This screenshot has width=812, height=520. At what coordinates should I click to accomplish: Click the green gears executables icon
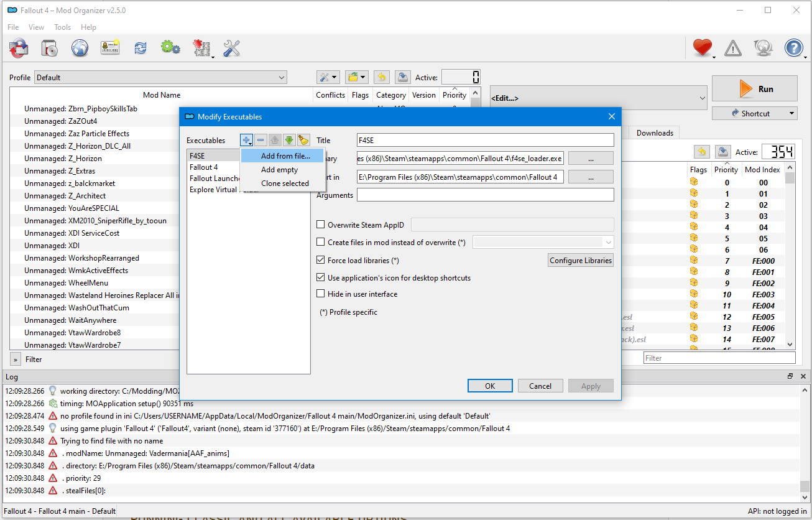[x=170, y=48]
